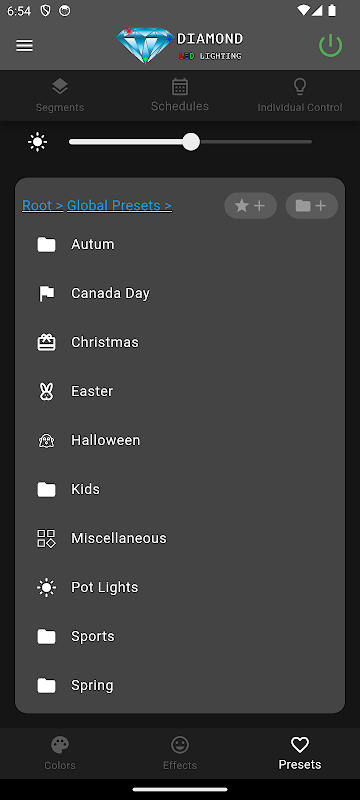Select the Canada Day flag icon
This screenshot has width=360, height=800.
pos(46,293)
